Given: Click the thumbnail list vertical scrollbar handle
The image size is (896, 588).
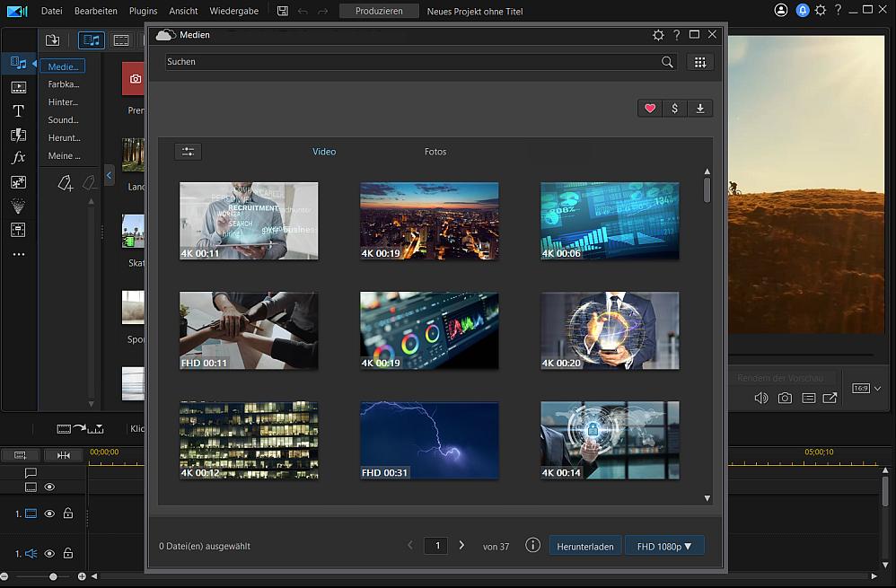Looking at the screenshot, I should (707, 190).
